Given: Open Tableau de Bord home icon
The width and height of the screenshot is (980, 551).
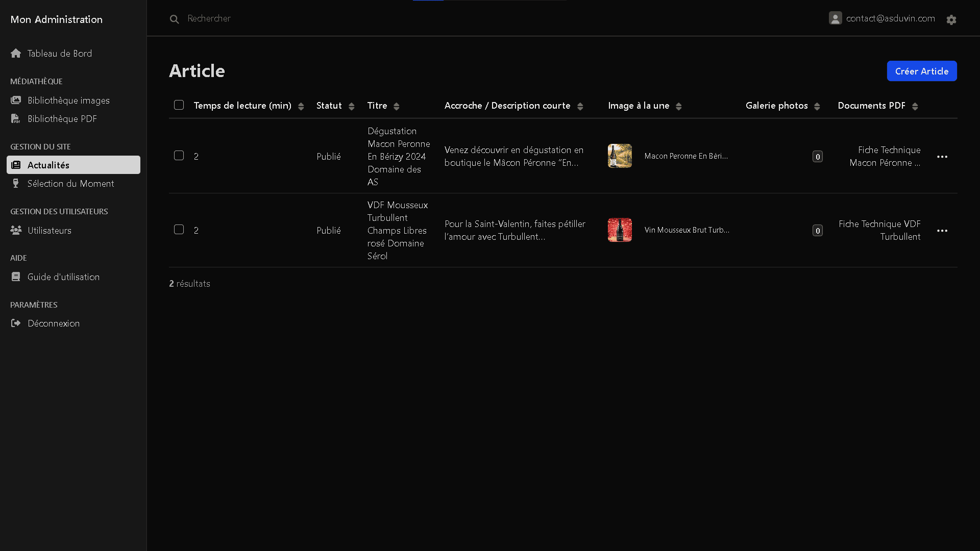Looking at the screenshot, I should point(16,54).
